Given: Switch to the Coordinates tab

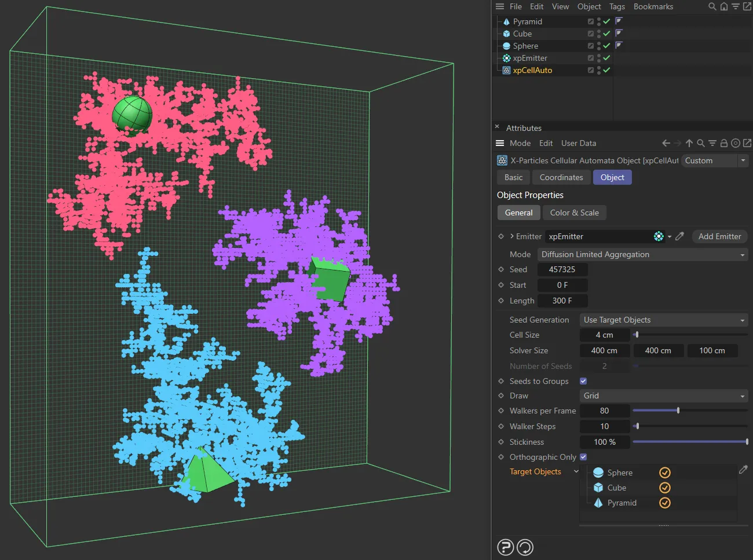Looking at the screenshot, I should [561, 177].
